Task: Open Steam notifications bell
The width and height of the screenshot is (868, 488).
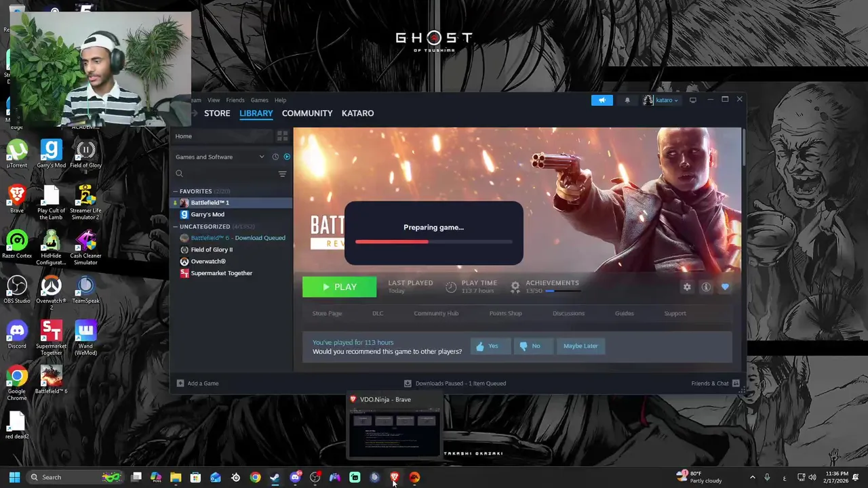Action: pos(627,100)
